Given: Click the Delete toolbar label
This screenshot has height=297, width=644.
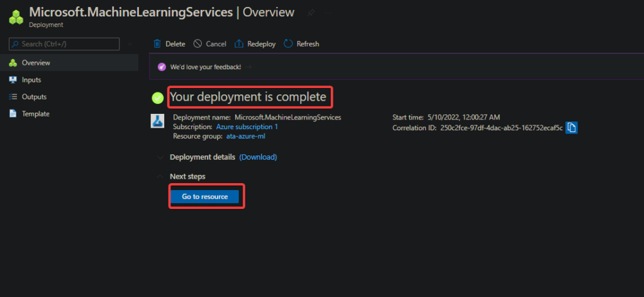Looking at the screenshot, I should [175, 44].
